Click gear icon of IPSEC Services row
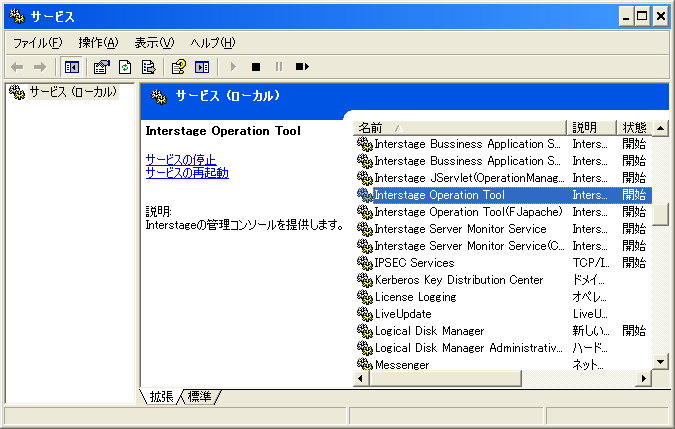Screen dimensions: 675x429 [x=365, y=263]
